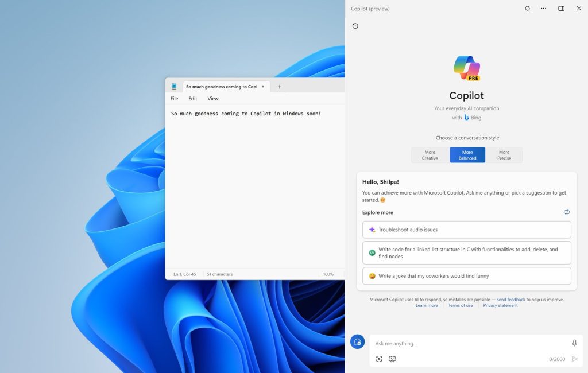Keep More Balanced style selected
Screen dimensions: 588x373
coord(467,154)
